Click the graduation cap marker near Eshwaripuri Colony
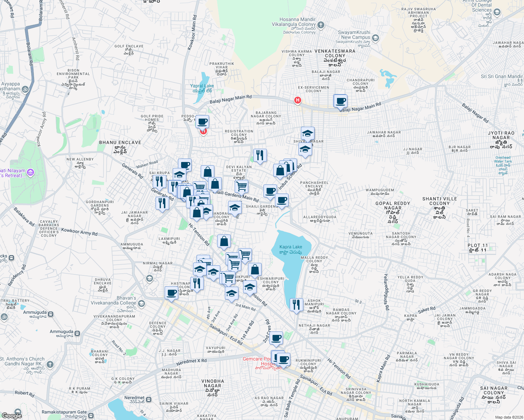This screenshot has height=420, width=524. pos(249,287)
